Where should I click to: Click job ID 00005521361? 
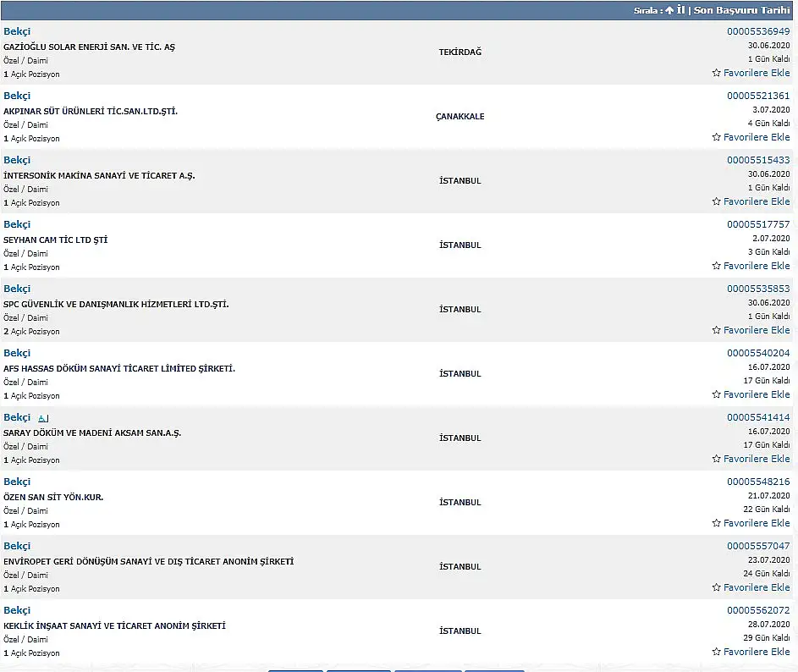(758, 96)
